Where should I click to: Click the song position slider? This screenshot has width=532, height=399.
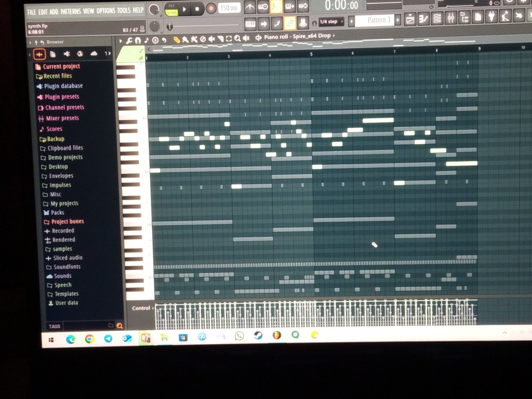click(x=203, y=26)
